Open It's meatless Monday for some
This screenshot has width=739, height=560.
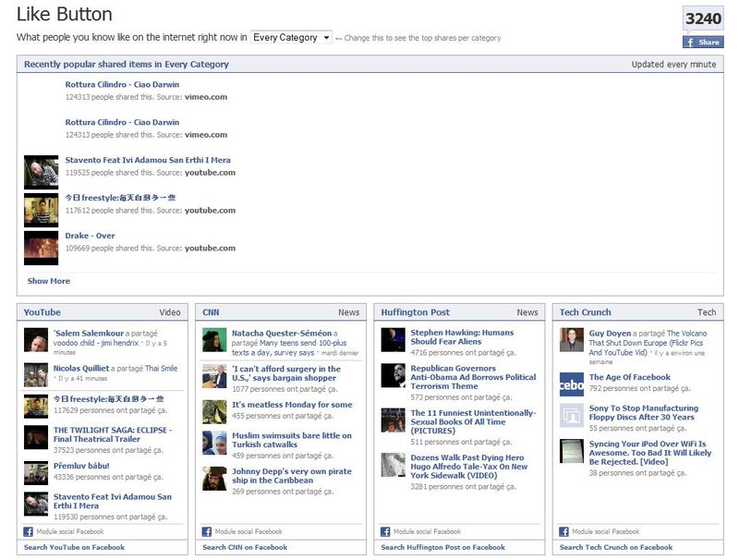click(x=292, y=405)
